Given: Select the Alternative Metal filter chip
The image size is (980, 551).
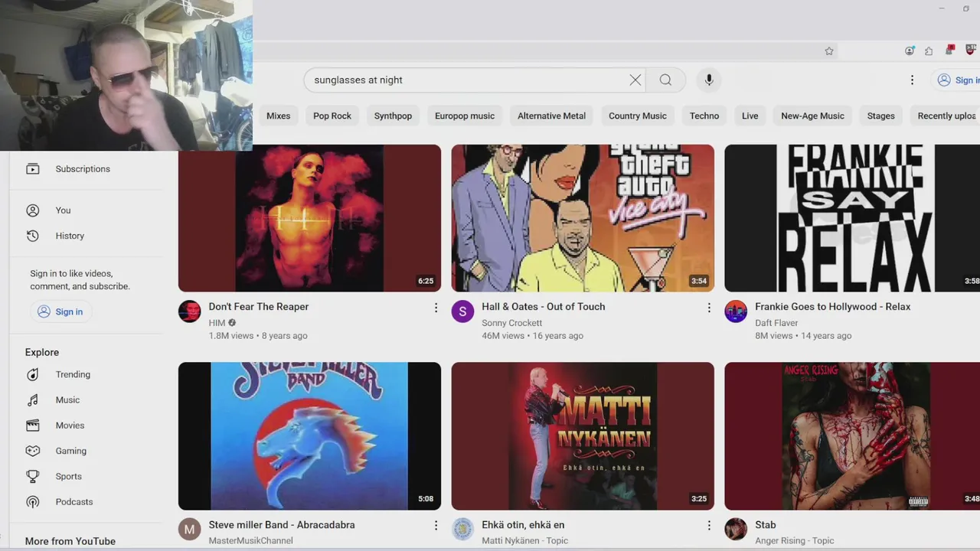Looking at the screenshot, I should pos(551,116).
